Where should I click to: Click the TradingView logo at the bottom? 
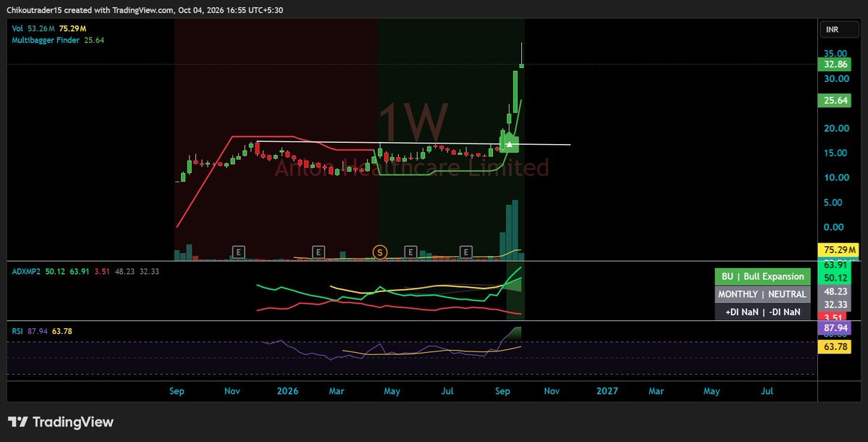pos(61,422)
